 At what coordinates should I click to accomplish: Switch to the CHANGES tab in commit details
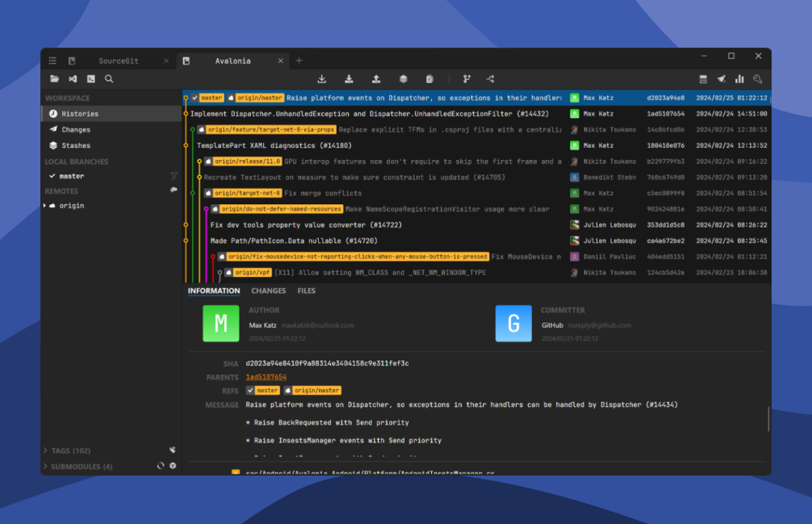268,291
